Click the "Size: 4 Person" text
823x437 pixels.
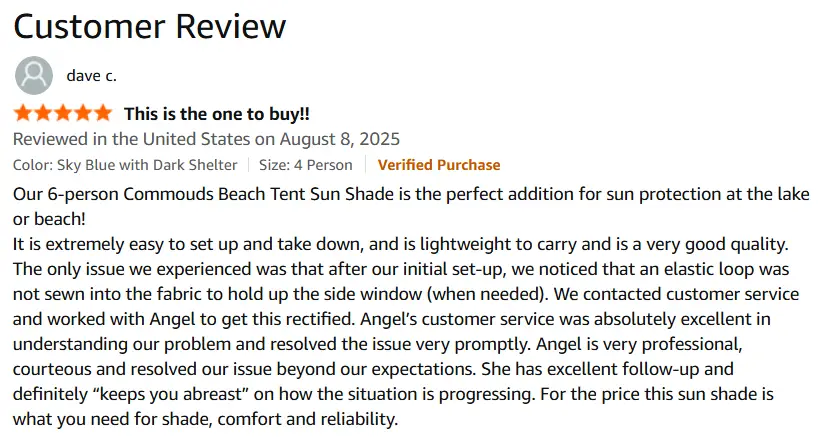click(x=305, y=165)
